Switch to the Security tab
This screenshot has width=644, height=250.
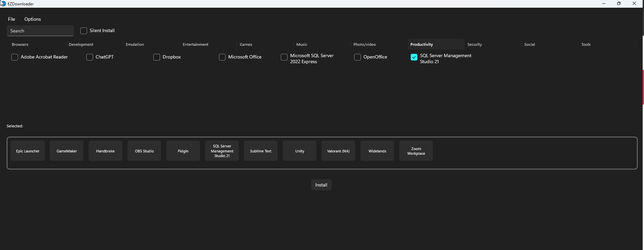(493, 44)
